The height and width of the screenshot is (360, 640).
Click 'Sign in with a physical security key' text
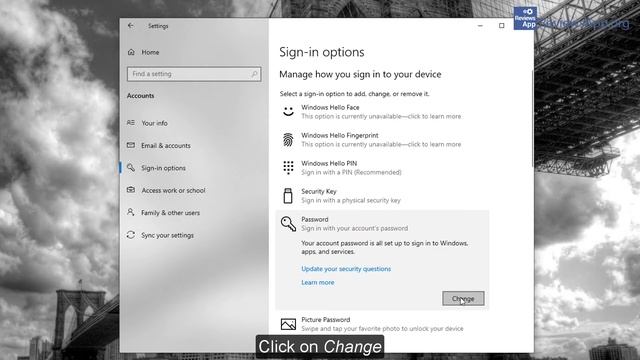(x=351, y=200)
